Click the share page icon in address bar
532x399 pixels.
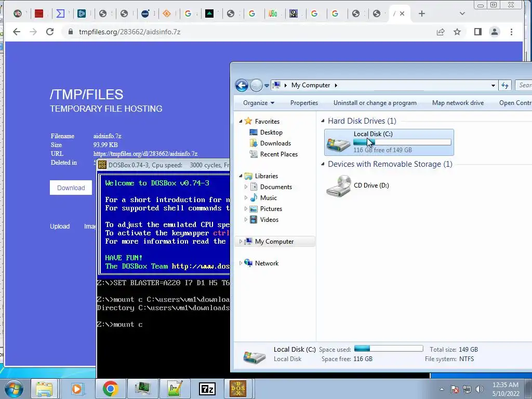pyautogui.click(x=441, y=32)
